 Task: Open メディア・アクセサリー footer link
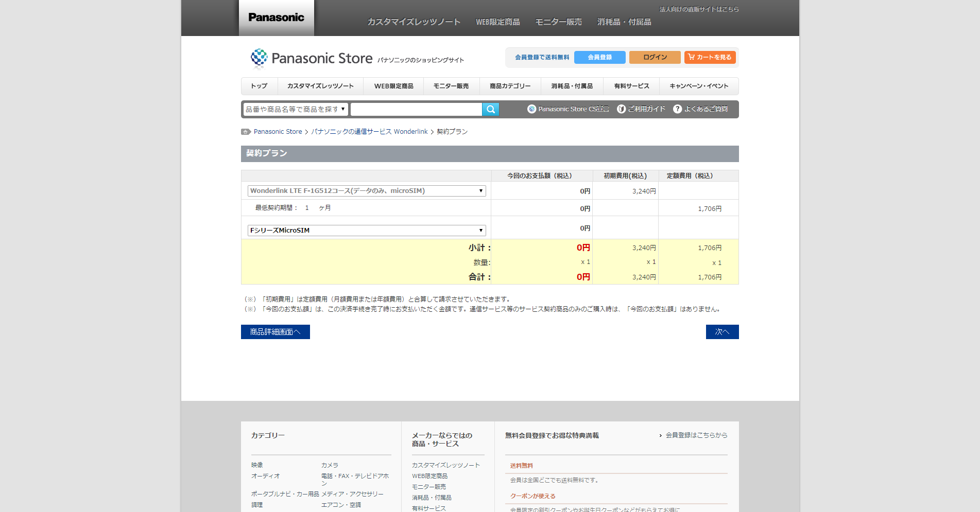(x=352, y=494)
